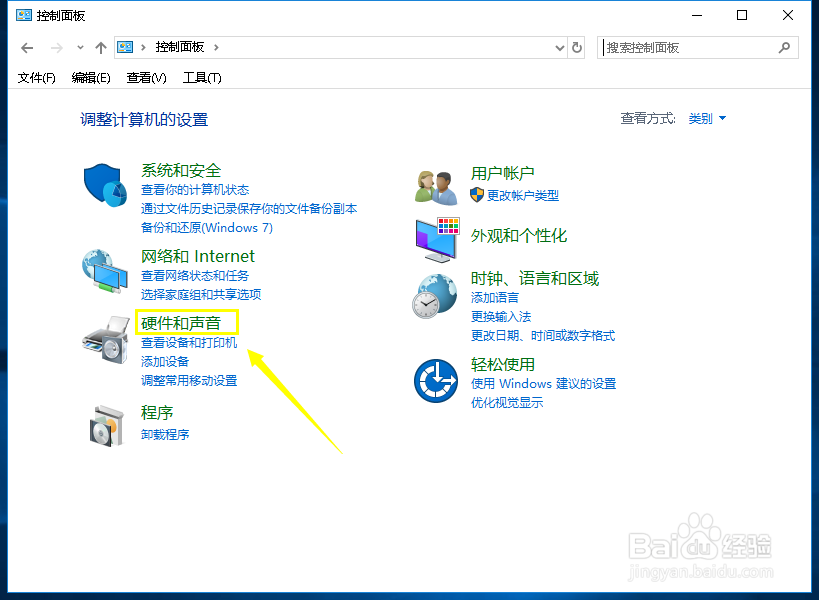Image resolution: width=819 pixels, height=600 pixels.
Task: Open 外观和个性化 category
Action: point(519,236)
